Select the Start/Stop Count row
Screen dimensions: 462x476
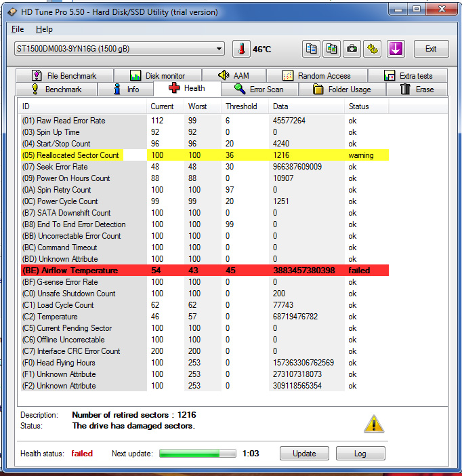pos(205,144)
